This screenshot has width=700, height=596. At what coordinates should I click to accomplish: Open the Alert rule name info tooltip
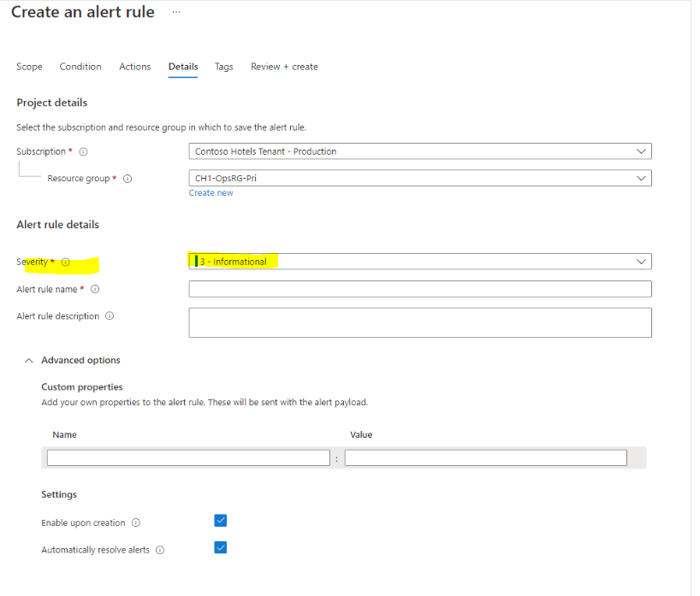pos(94,289)
